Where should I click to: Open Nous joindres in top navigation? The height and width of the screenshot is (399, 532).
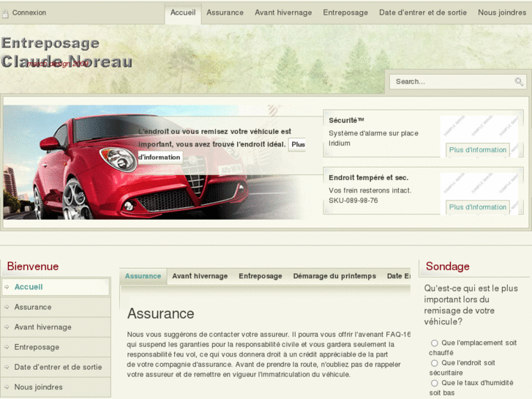502,12
